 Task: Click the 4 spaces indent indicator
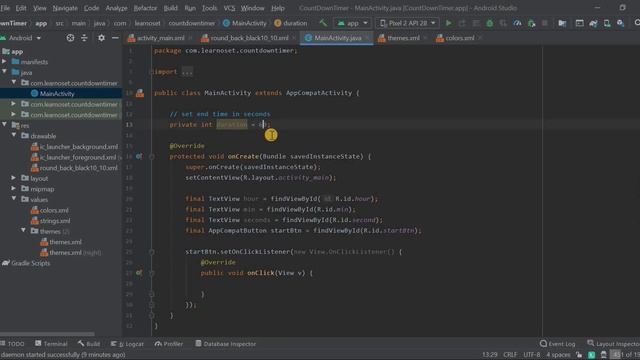558,355
